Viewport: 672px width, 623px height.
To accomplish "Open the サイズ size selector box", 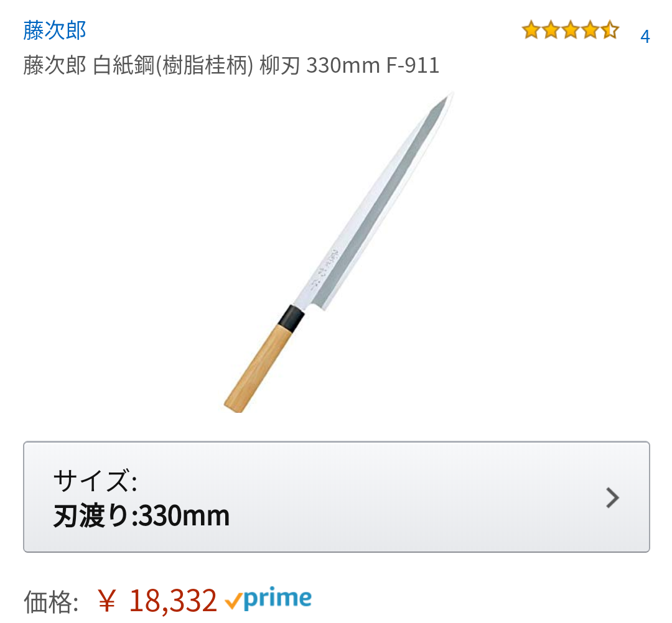I will (x=337, y=497).
